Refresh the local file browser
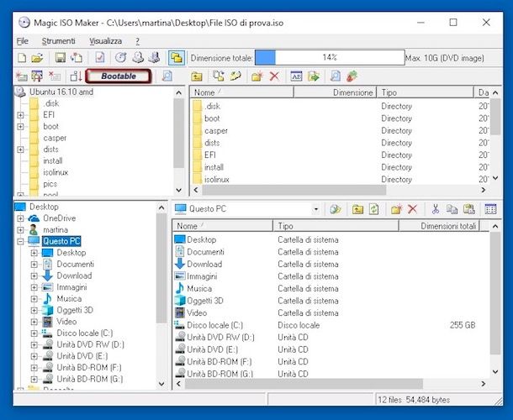The image size is (513, 420). [x=374, y=209]
